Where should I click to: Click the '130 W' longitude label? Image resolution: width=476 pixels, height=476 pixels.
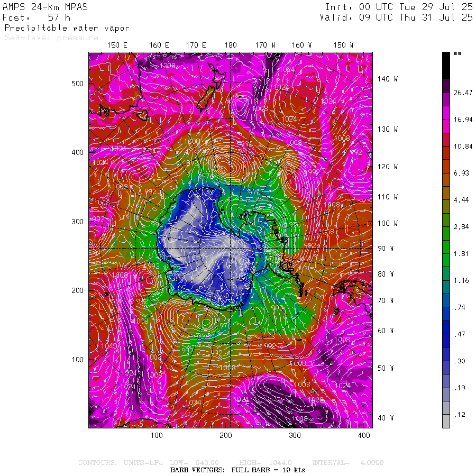387,130
